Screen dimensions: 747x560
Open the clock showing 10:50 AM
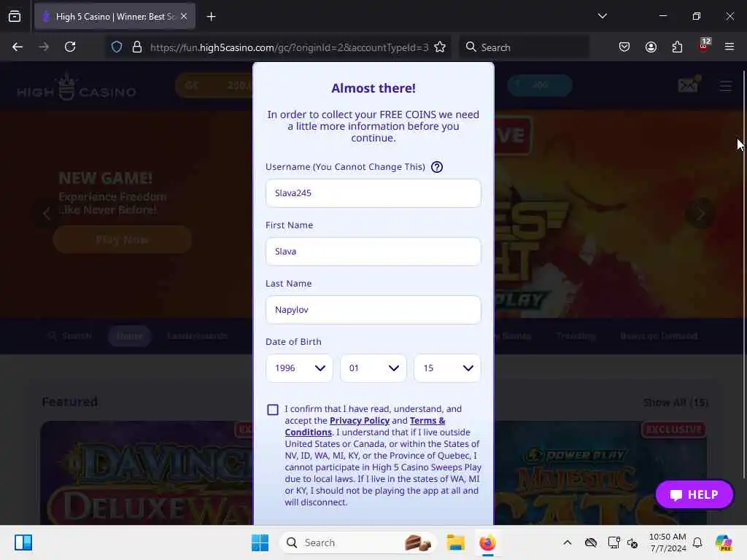667,542
